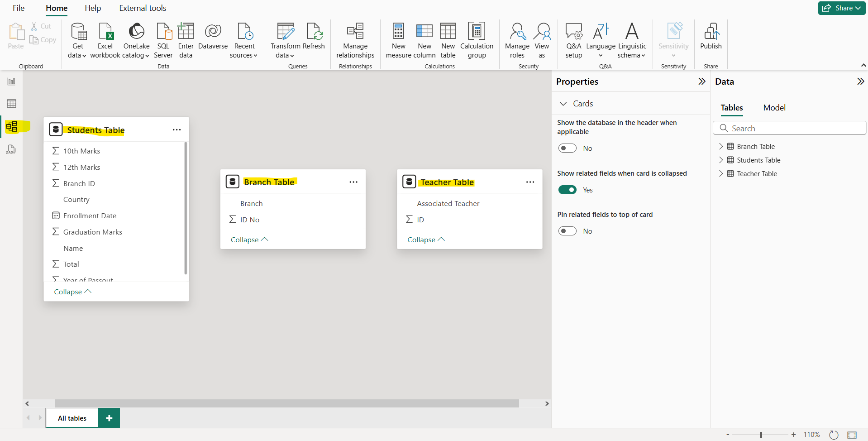The image size is (868, 441).
Task: Collapse the Branch Table card
Action: pyautogui.click(x=248, y=239)
